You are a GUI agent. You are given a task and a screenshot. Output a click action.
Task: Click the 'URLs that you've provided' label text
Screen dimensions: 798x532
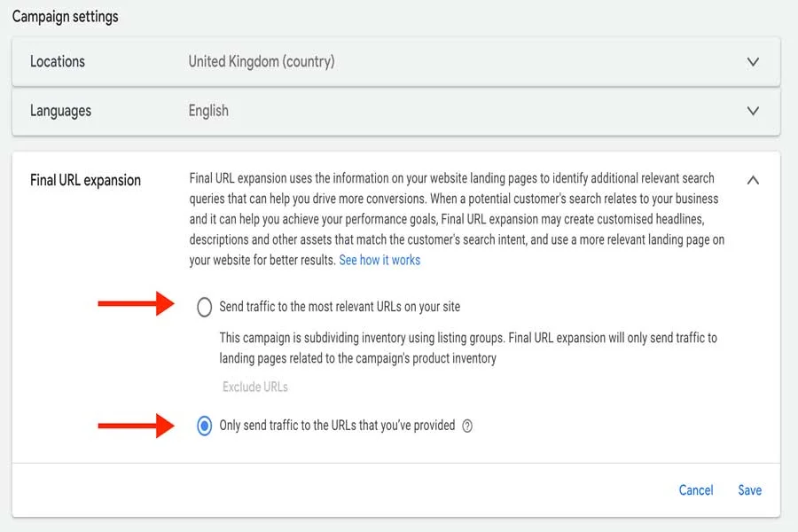[337, 426]
